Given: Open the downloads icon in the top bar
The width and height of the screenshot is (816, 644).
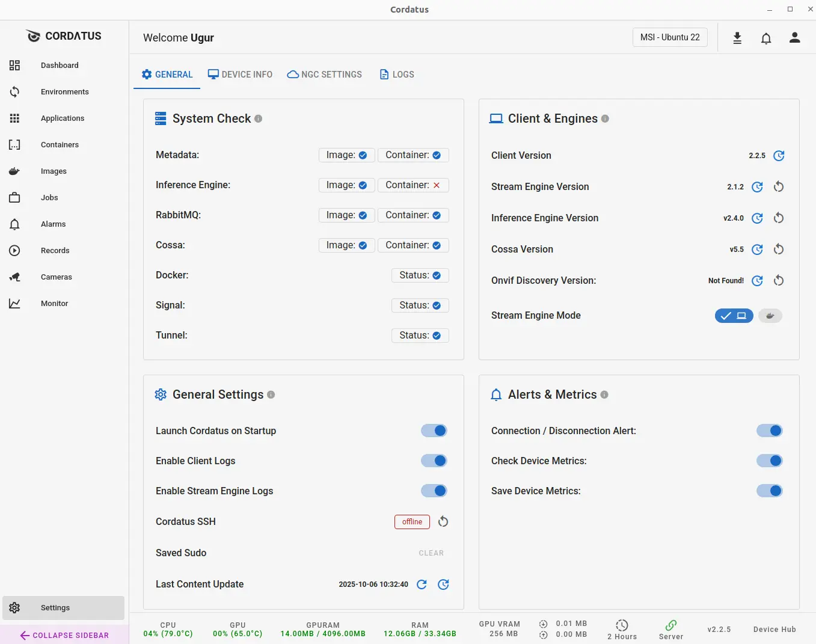Looking at the screenshot, I should pos(737,37).
